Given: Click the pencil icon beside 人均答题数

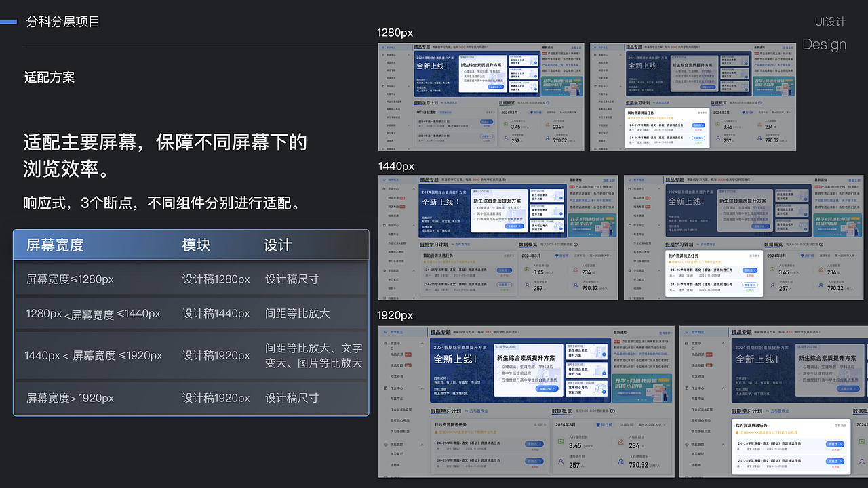Looking at the screenshot, I should coord(620,441).
